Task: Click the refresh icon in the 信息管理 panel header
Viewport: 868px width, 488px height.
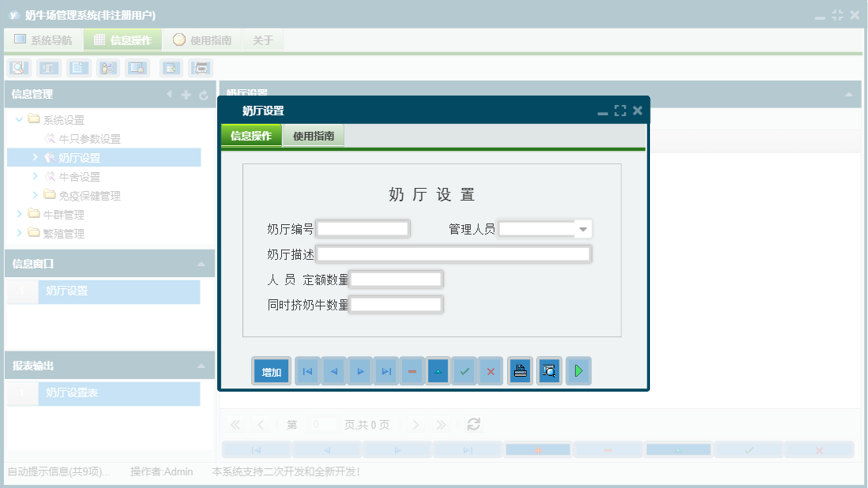Action: [204, 94]
